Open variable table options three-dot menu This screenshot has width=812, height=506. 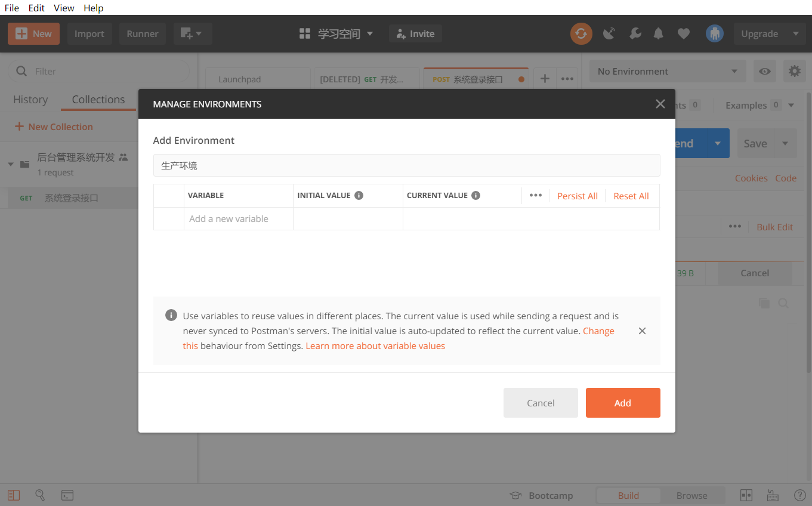tap(535, 196)
